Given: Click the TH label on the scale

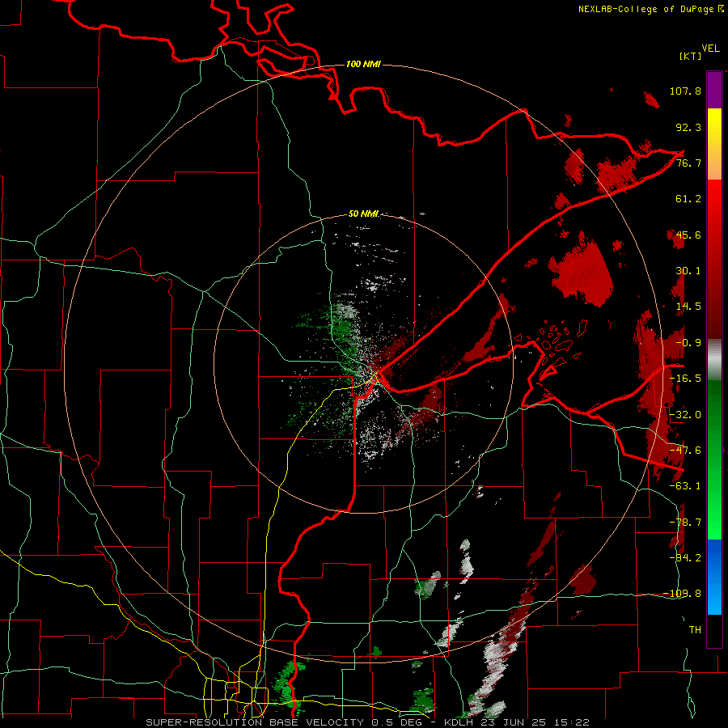Looking at the screenshot, I should coord(695,630).
